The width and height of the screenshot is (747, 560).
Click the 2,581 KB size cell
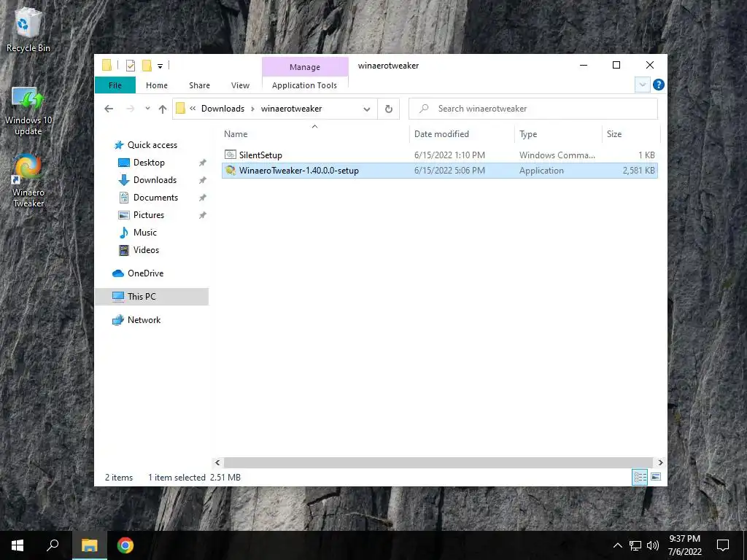pyautogui.click(x=638, y=171)
